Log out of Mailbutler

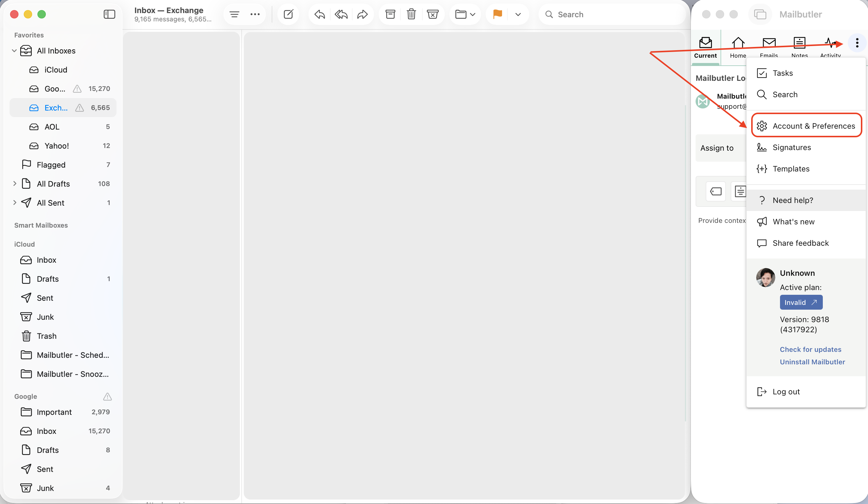tap(806, 391)
